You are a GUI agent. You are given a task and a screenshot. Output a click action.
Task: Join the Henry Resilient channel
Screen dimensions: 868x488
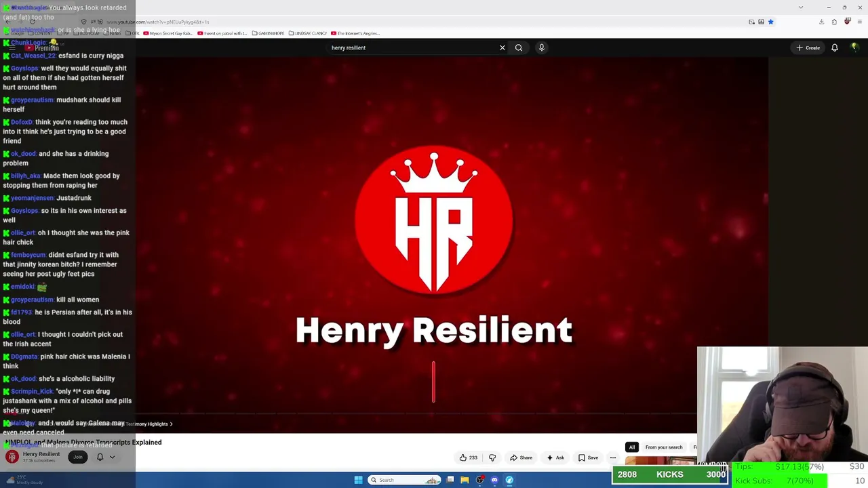[x=78, y=457]
